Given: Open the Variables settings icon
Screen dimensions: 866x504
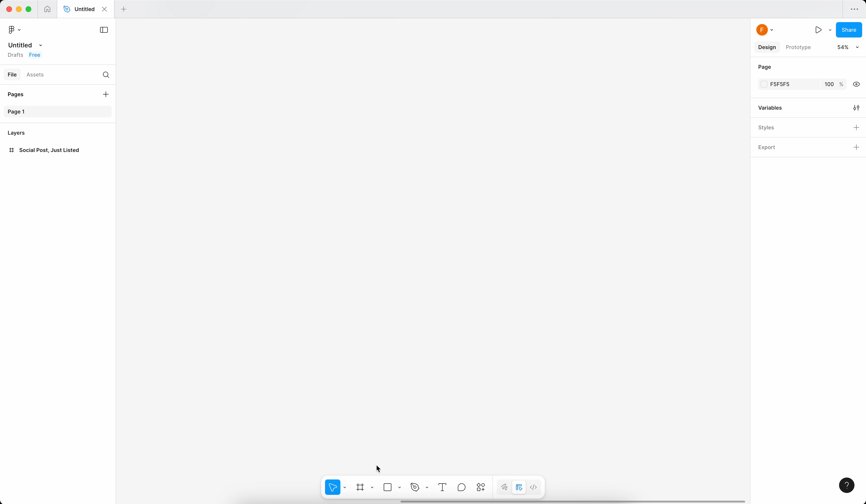Looking at the screenshot, I should pos(856,108).
